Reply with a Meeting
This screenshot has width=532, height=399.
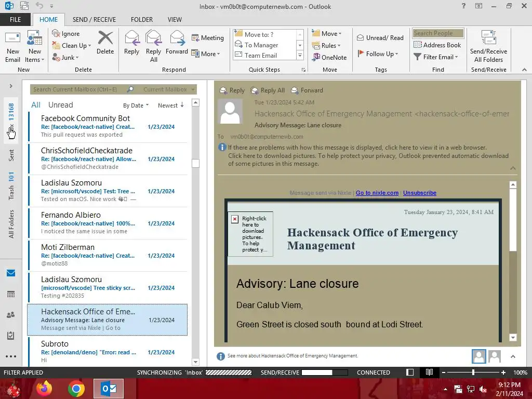[208, 37]
